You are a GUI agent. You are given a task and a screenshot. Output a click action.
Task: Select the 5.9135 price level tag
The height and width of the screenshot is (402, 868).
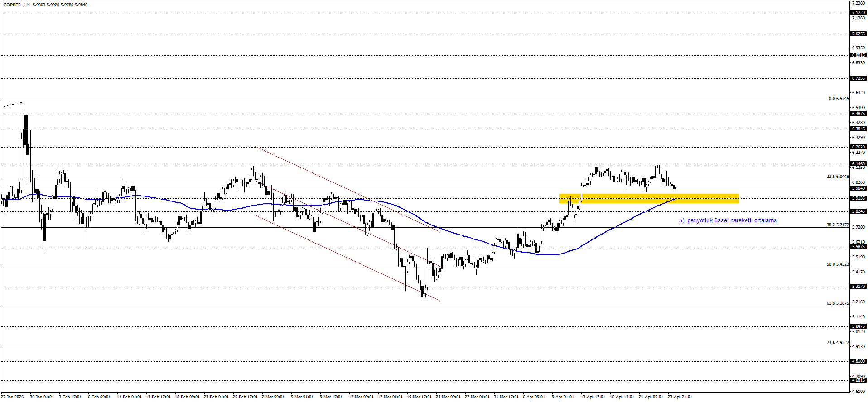click(858, 198)
